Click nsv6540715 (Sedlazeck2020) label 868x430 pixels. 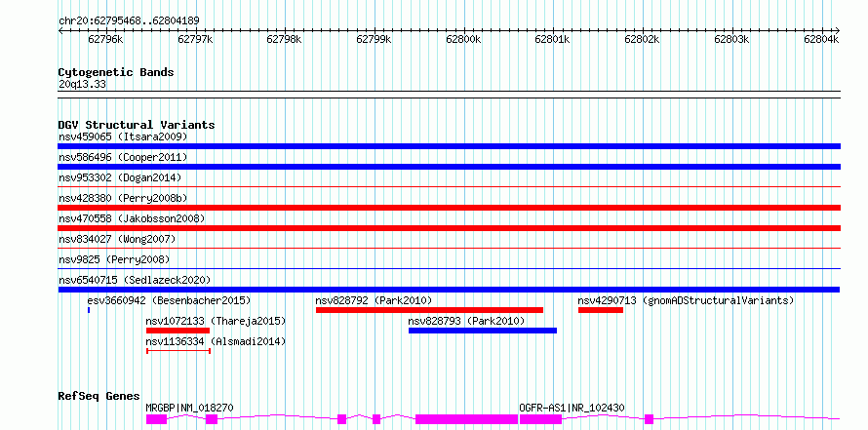[x=135, y=281]
